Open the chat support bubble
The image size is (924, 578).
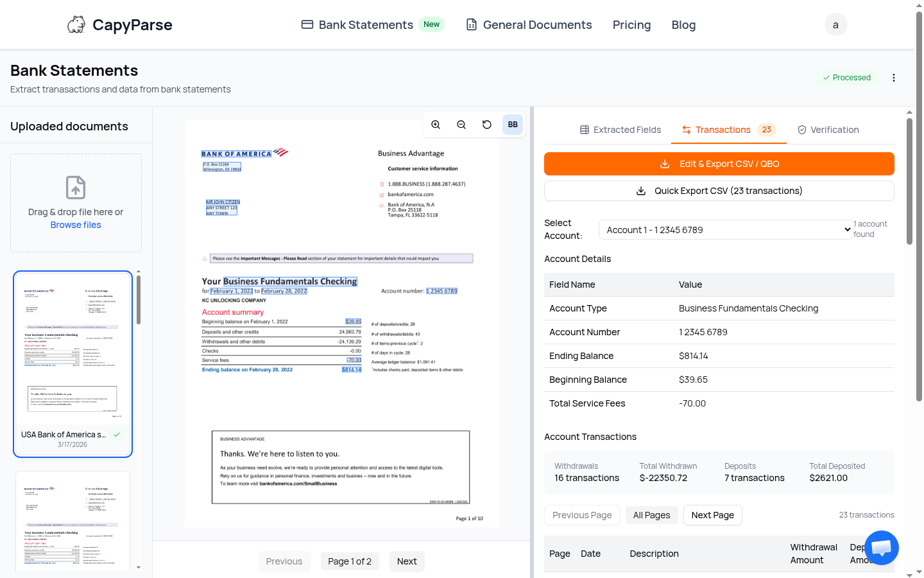tap(881, 547)
